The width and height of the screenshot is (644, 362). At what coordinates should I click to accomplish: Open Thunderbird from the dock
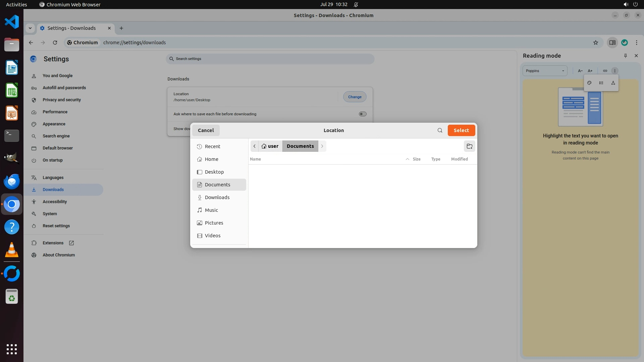tap(12, 181)
